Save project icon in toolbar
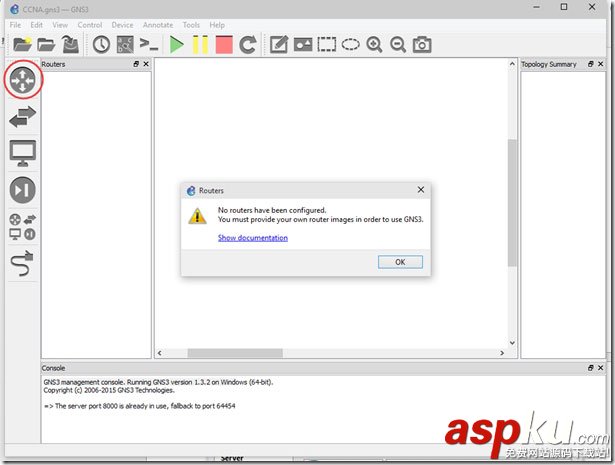 pyautogui.click(x=70, y=44)
